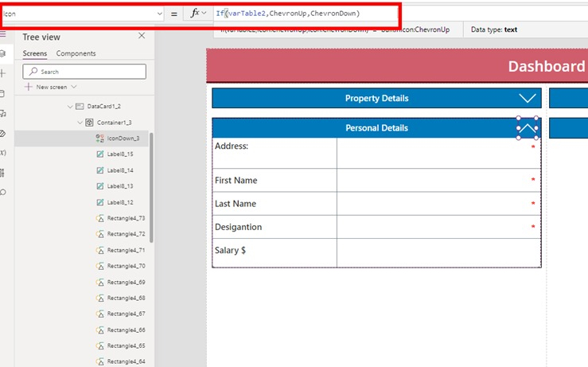Open the Search icon in left sidebar
This screenshot has width=588, height=367.
pos(3,193)
